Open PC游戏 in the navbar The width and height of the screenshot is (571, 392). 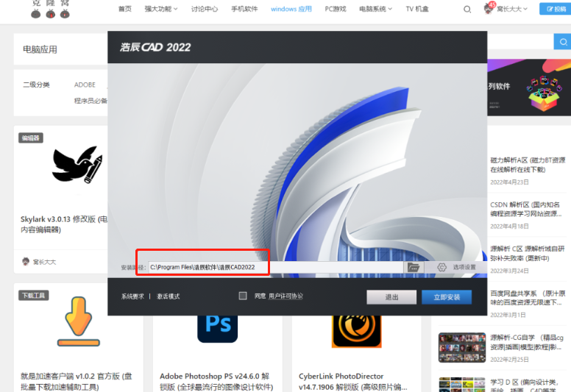[336, 9]
